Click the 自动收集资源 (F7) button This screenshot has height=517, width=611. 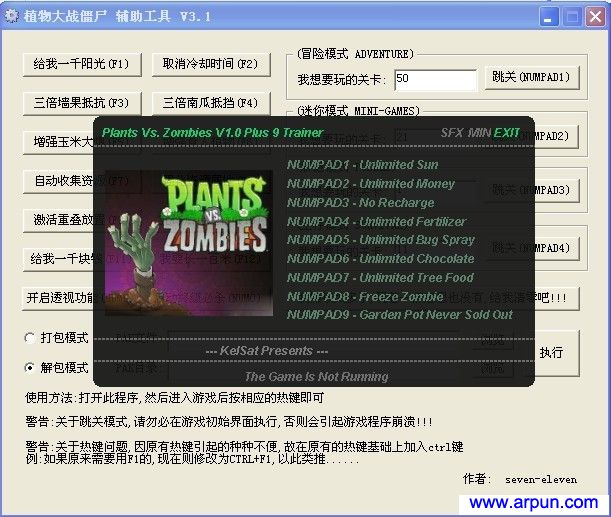click(58, 181)
